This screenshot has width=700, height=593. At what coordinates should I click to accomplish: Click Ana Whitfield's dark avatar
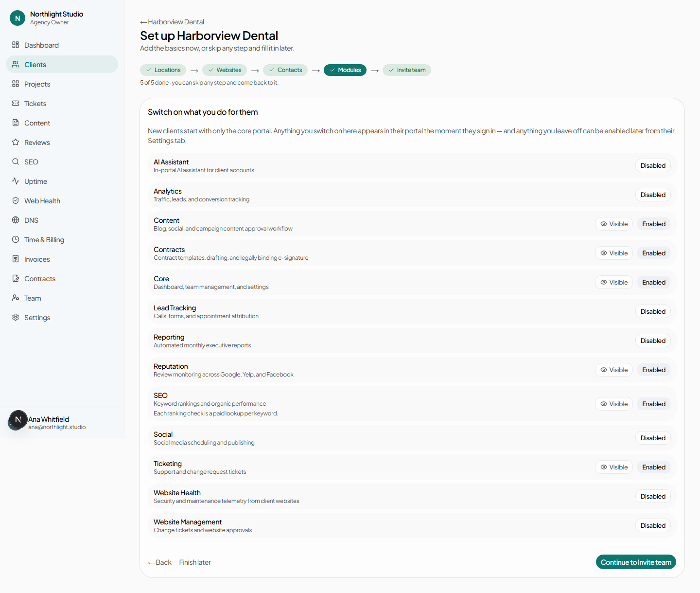18,420
